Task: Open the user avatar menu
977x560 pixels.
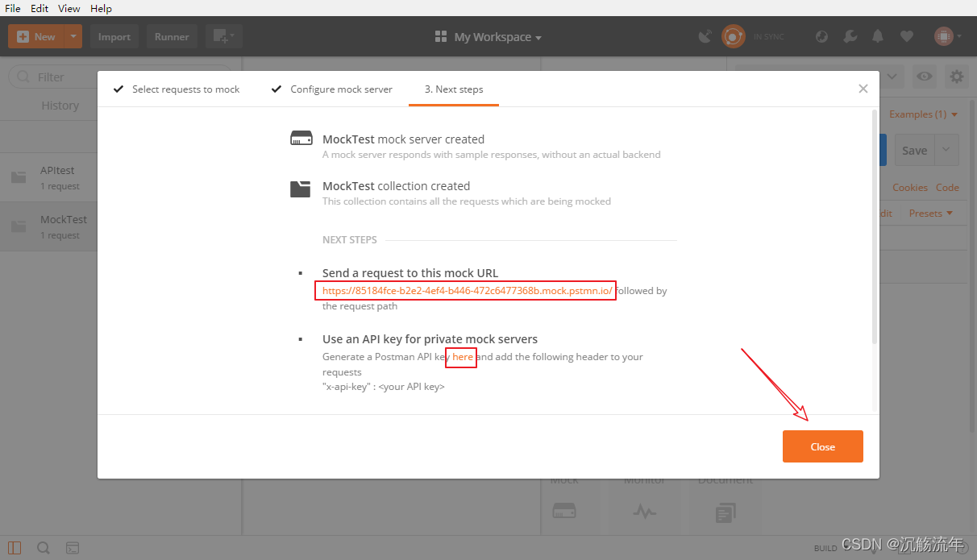Action: click(947, 36)
